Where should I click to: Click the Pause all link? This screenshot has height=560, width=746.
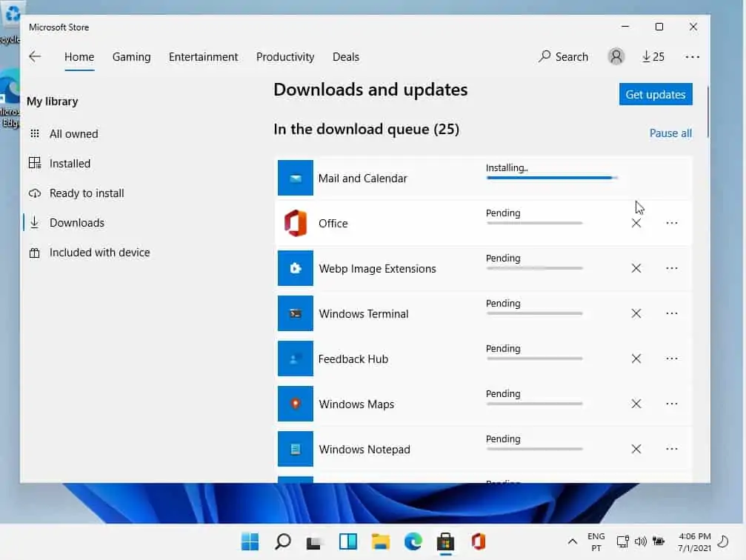tap(670, 133)
